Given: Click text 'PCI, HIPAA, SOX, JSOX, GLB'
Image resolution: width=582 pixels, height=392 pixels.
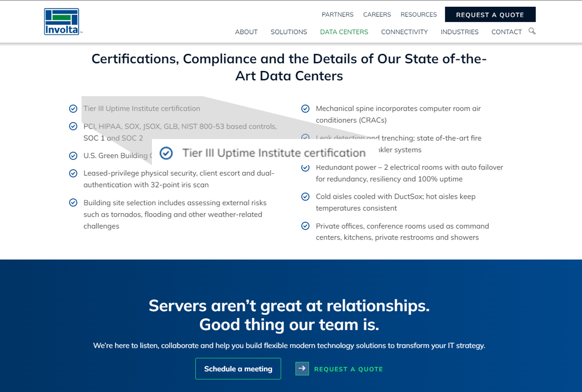Looking at the screenshot, I should point(131,126).
